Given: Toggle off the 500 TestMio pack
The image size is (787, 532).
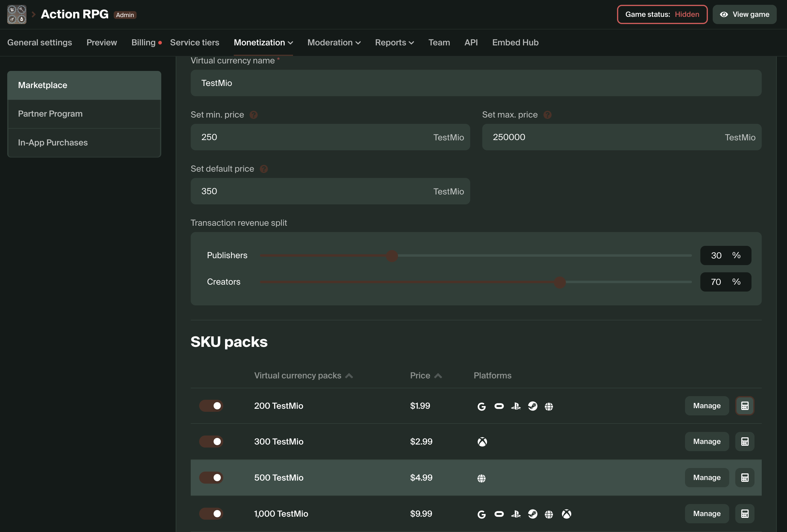Looking at the screenshot, I should [211, 478].
